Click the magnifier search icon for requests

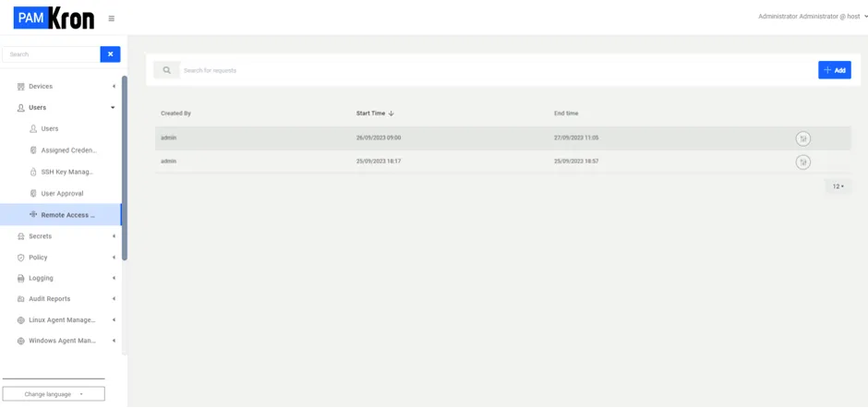(x=166, y=70)
